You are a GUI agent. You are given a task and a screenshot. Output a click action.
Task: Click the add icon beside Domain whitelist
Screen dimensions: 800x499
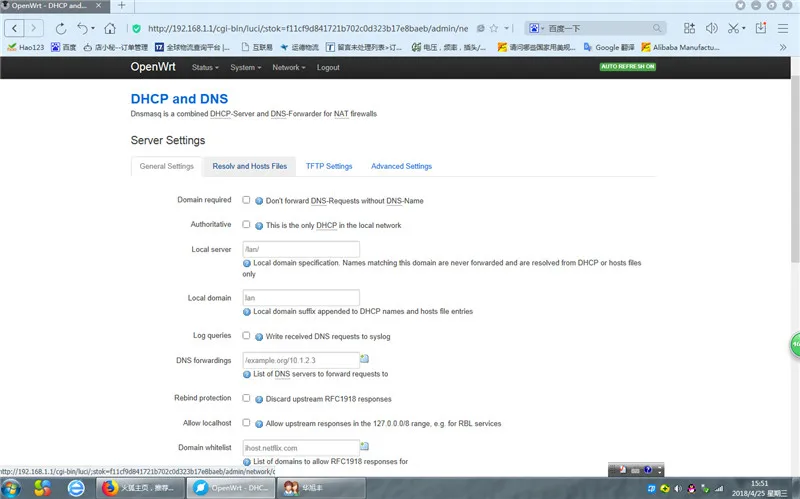(364, 446)
